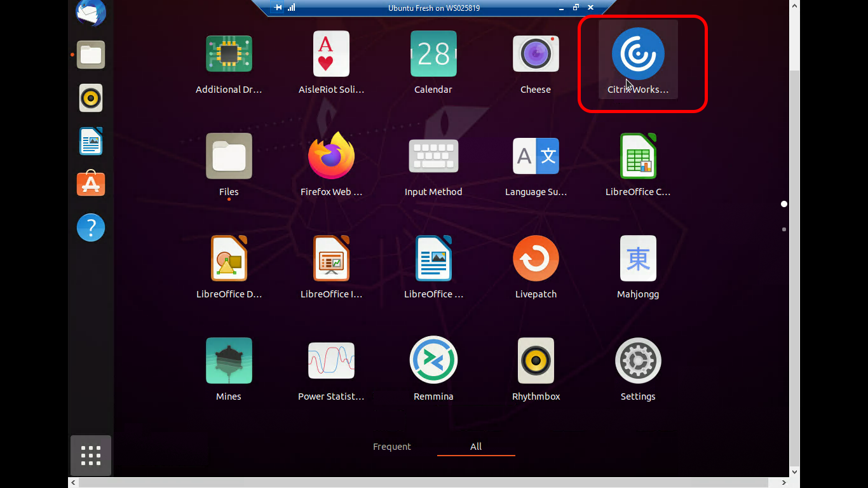Image resolution: width=868 pixels, height=488 pixels.
Task: Switch to the Frequent tab
Action: pos(392,447)
